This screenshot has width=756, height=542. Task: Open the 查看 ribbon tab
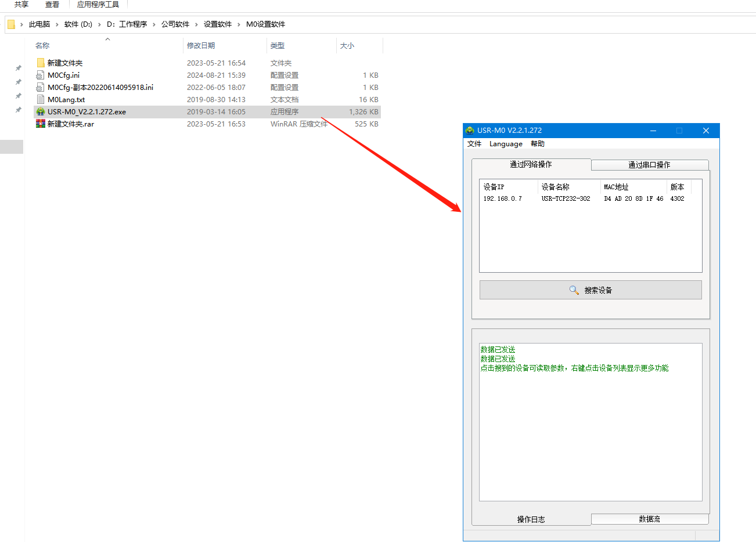pos(52,5)
